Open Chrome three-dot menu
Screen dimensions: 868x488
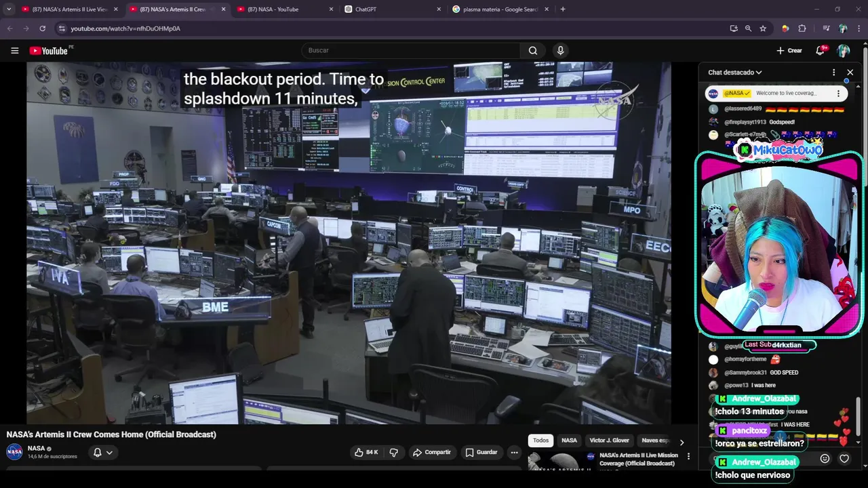[859, 28]
